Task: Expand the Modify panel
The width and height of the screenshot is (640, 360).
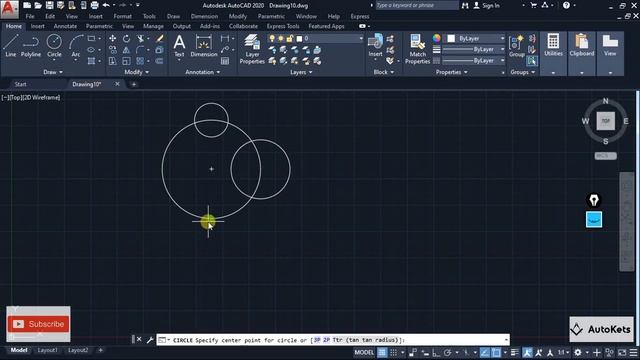Action: (x=136, y=72)
